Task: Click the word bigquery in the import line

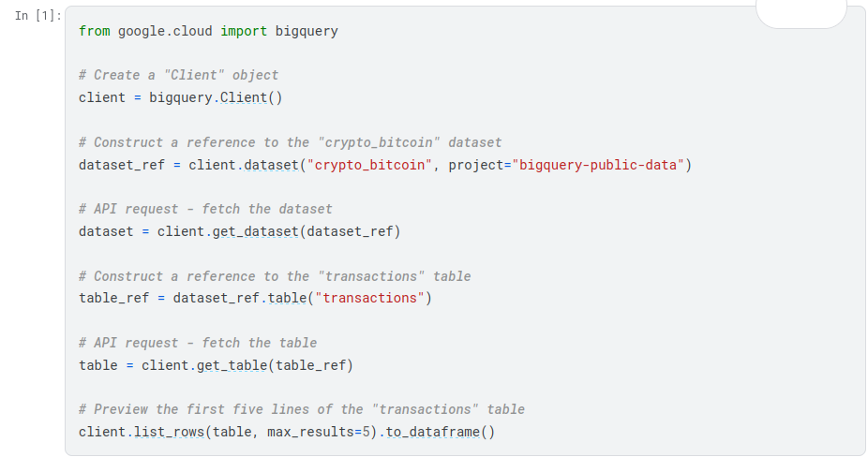Action: [307, 31]
